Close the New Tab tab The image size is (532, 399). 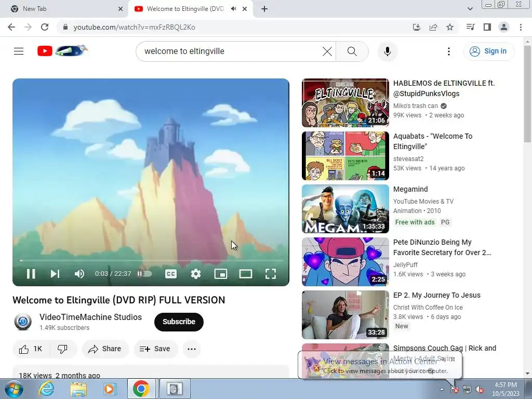[x=121, y=9]
